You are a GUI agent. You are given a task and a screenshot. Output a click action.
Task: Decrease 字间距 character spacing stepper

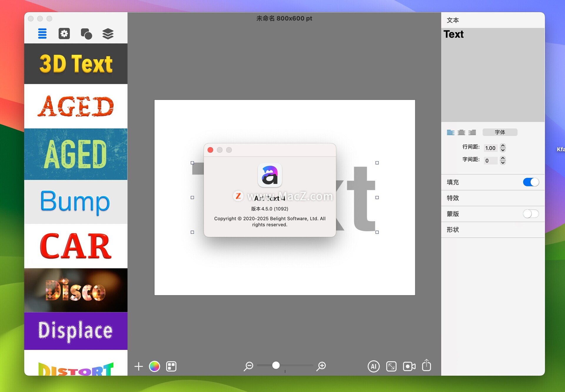[x=503, y=163]
